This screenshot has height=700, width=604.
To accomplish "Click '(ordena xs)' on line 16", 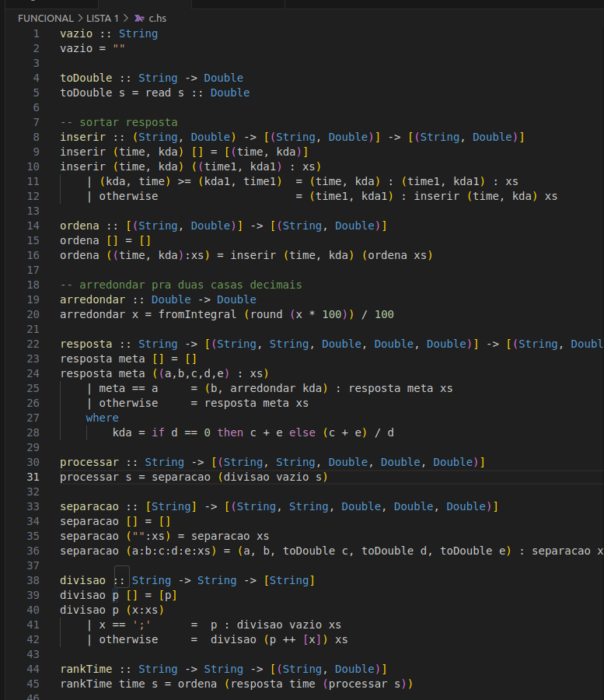I will click(397, 255).
